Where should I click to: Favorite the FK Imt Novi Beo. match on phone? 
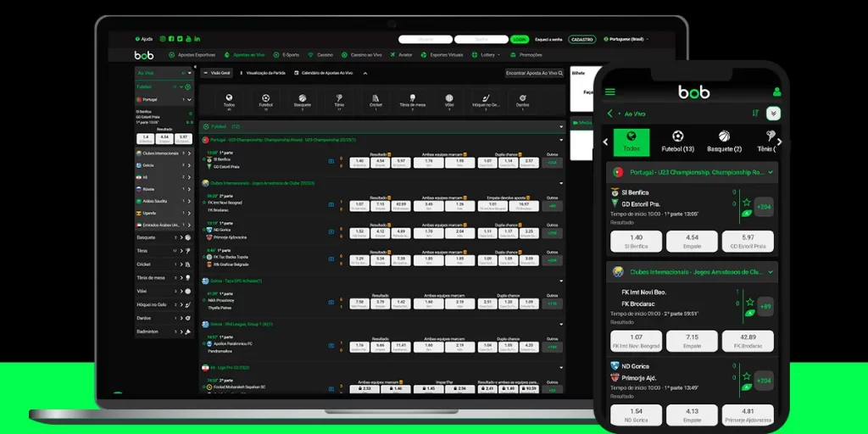[x=749, y=303]
